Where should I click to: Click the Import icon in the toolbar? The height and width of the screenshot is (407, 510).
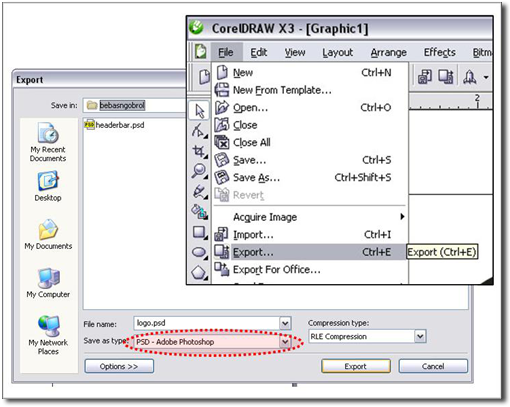(425, 77)
